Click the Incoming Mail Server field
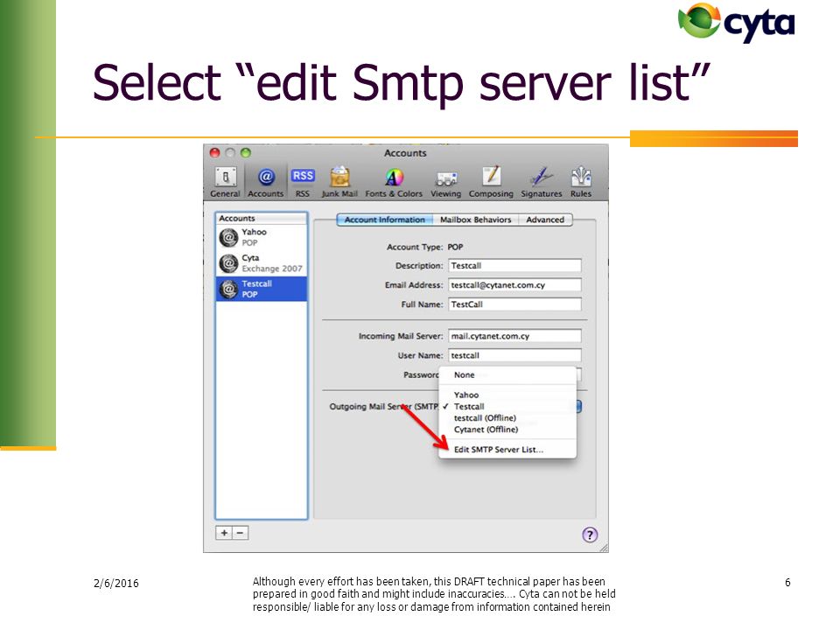The image size is (840, 630). pyautogui.click(x=514, y=336)
